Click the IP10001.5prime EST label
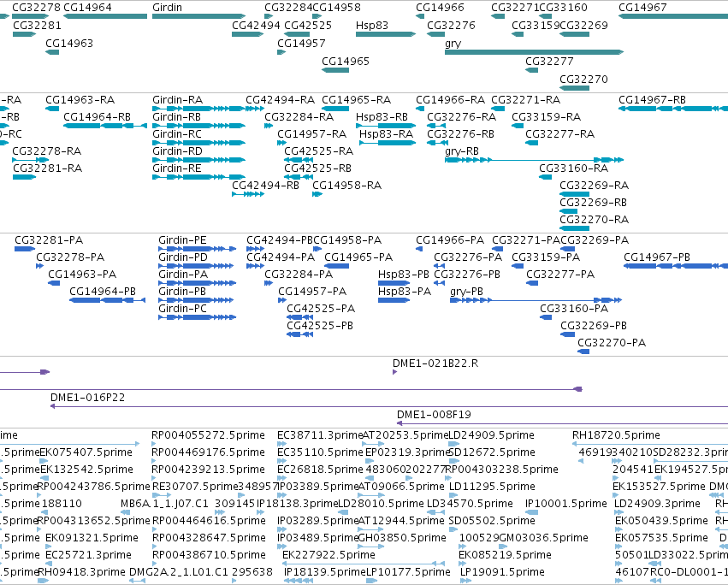728x585 pixels. coord(566,504)
